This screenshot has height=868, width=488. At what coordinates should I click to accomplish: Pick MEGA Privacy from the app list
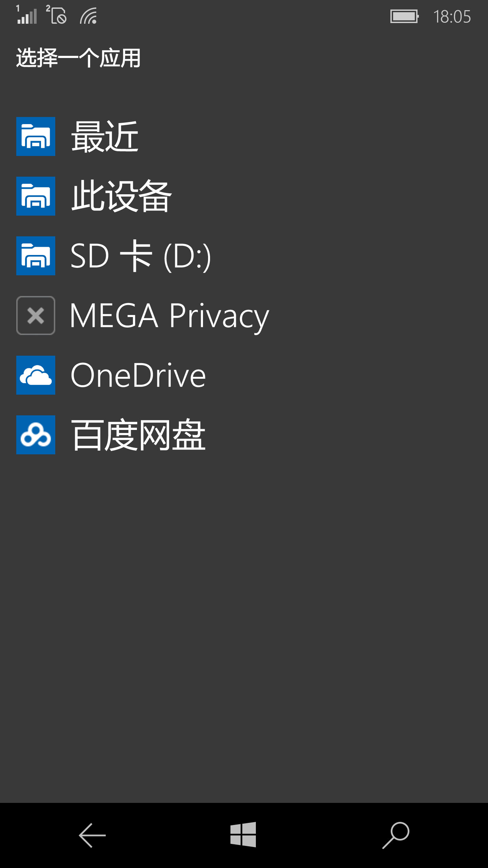click(x=169, y=316)
